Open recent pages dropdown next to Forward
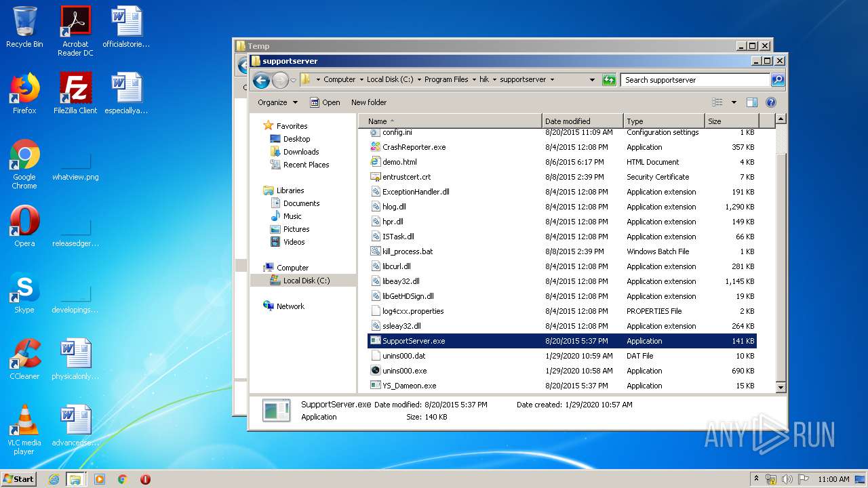This screenshot has height=488, width=868. [293, 81]
